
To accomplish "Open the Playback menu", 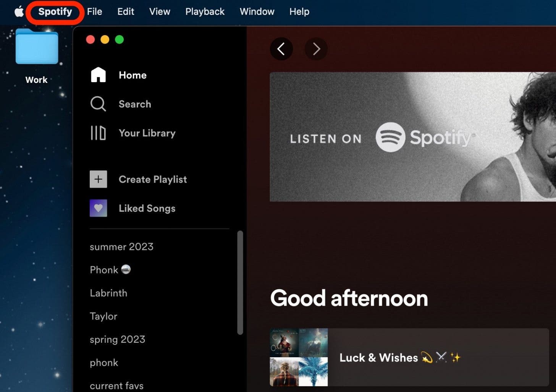I will [205, 11].
